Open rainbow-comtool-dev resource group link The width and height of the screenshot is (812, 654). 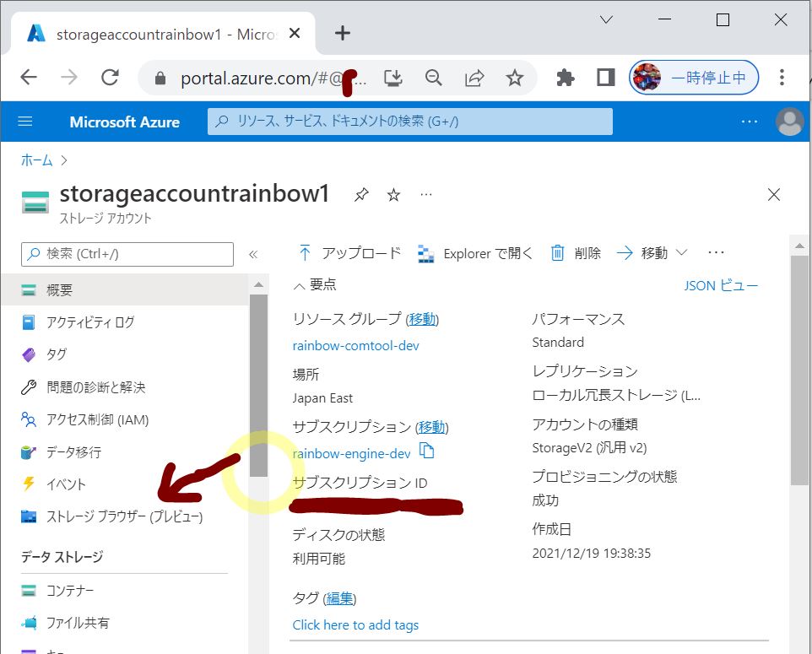(x=355, y=346)
